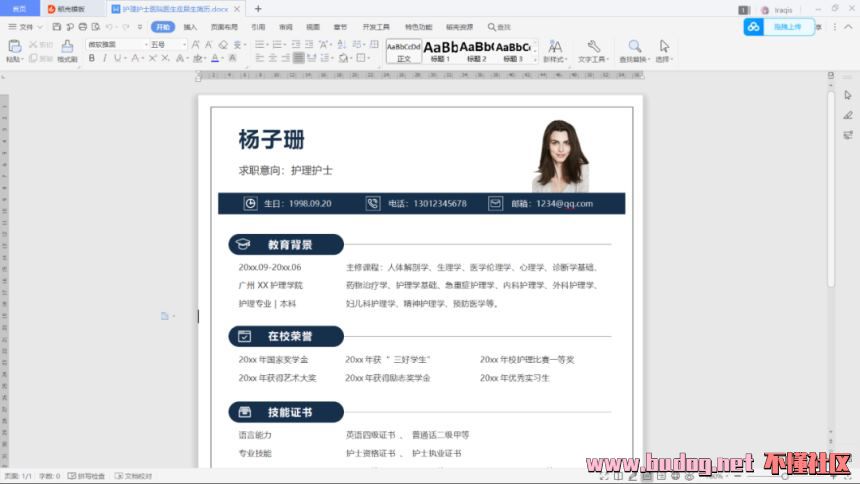
Task: Click the font color button
Action: coord(214,59)
